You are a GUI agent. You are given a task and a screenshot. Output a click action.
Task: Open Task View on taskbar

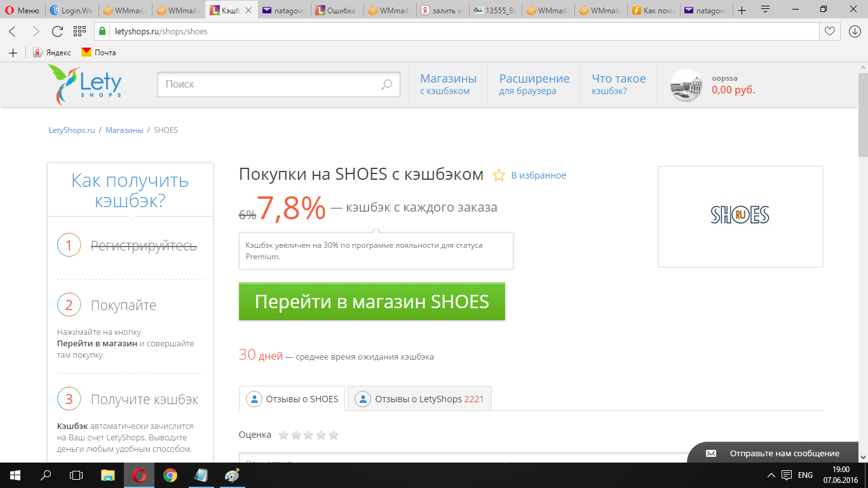pyautogui.click(x=76, y=475)
